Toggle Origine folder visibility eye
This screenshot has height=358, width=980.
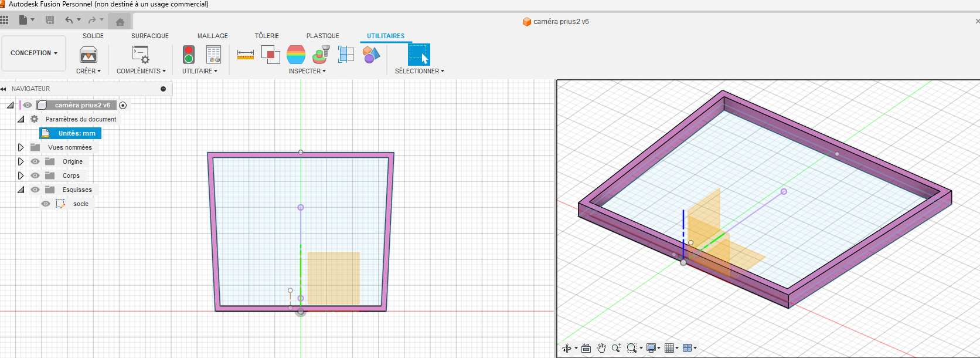coord(35,161)
